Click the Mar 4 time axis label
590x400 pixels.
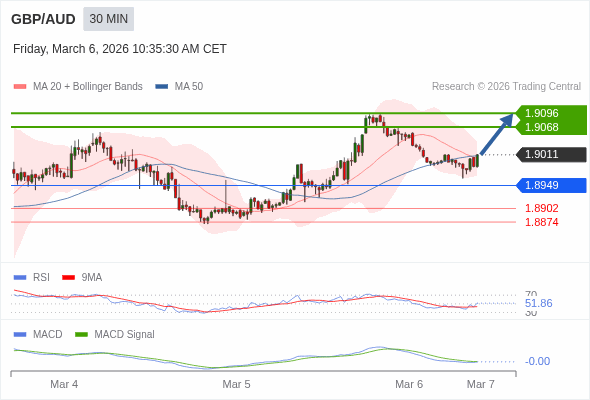pyautogui.click(x=64, y=384)
